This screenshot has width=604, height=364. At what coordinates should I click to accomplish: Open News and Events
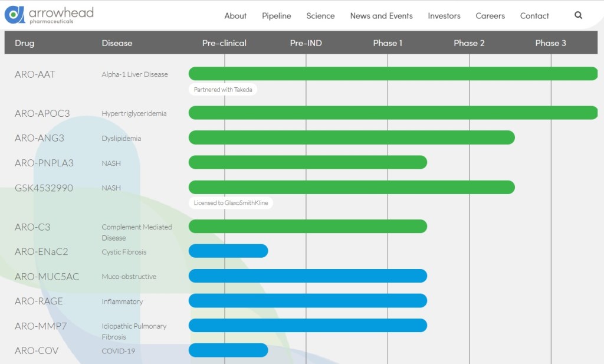pos(381,16)
